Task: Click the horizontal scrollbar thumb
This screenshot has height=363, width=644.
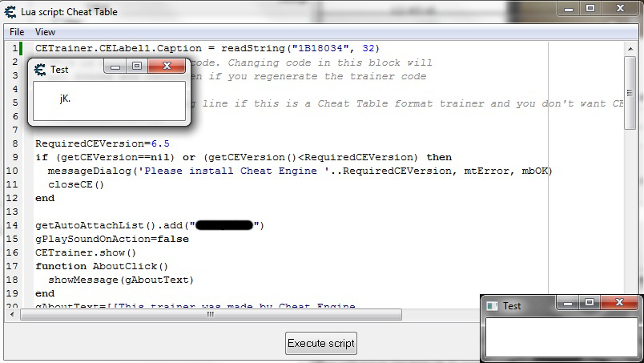Action: (211, 314)
